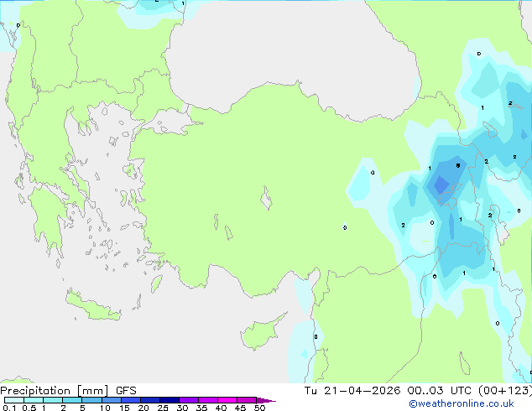This screenshot has height=411, width=532.
Task: Click the 45–50 mm legend color swatch
Action: click(247, 400)
